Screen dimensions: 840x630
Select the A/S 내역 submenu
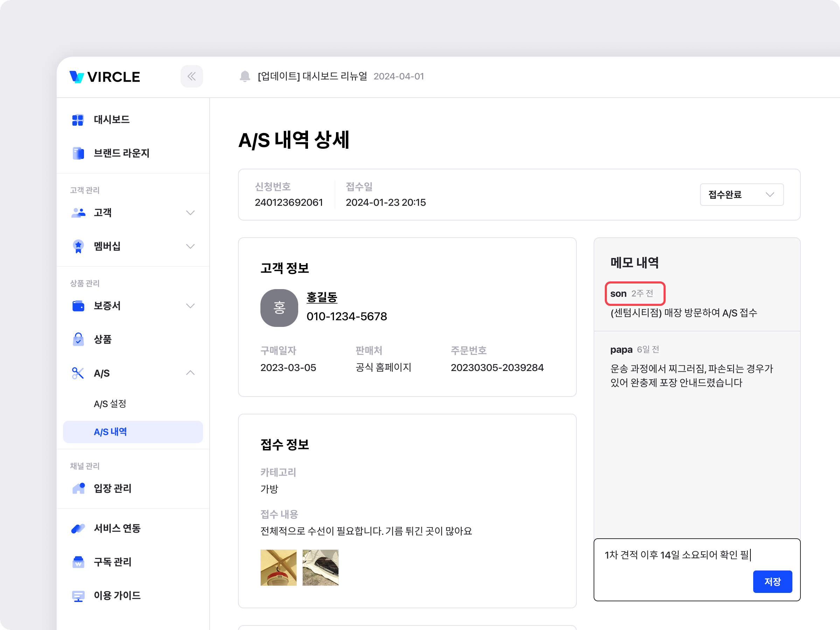click(133, 432)
